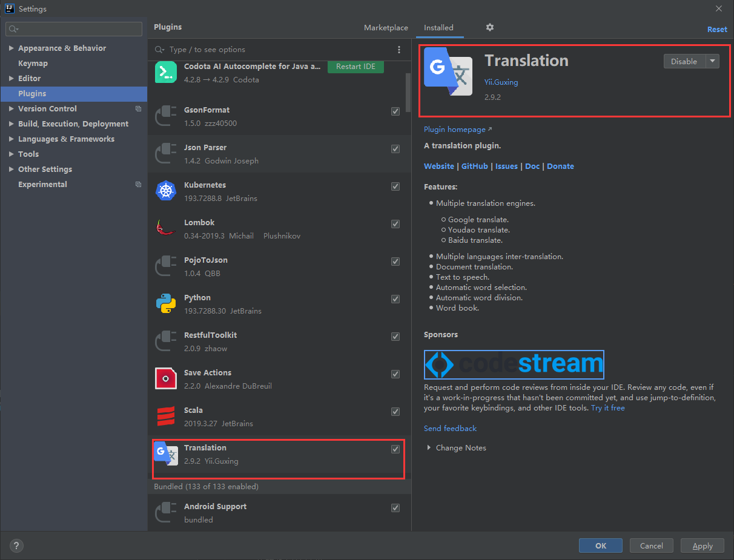Select Keymap in settings tree
734x560 pixels.
(x=33, y=64)
